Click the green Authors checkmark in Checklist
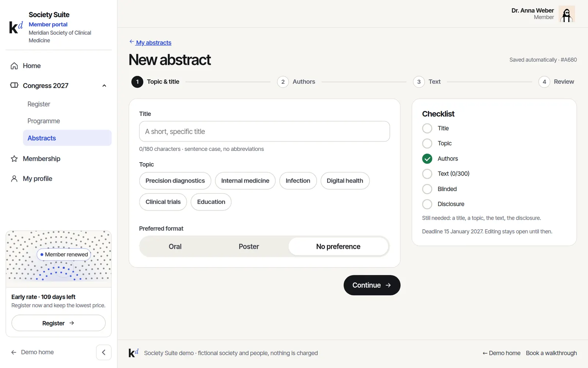Screen dimensions: 588x368 pyautogui.click(x=427, y=159)
